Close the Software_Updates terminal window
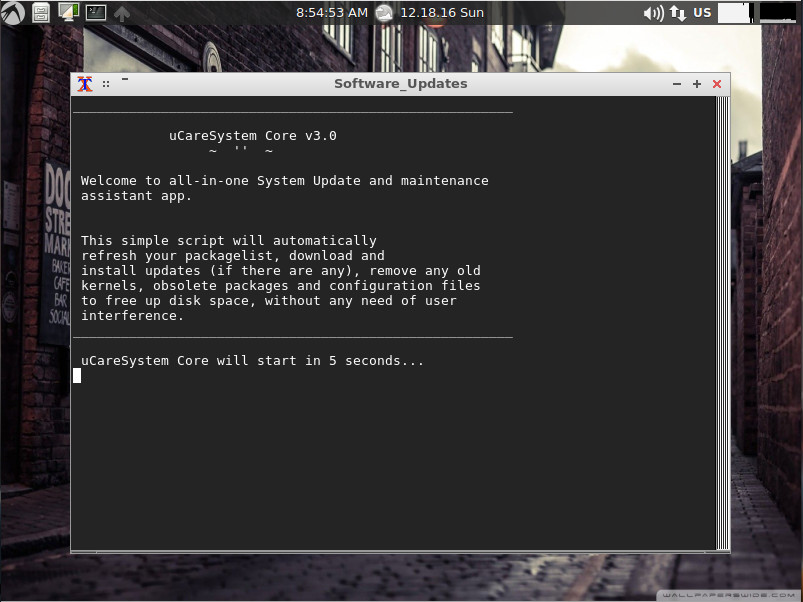The image size is (803, 602). tap(717, 84)
